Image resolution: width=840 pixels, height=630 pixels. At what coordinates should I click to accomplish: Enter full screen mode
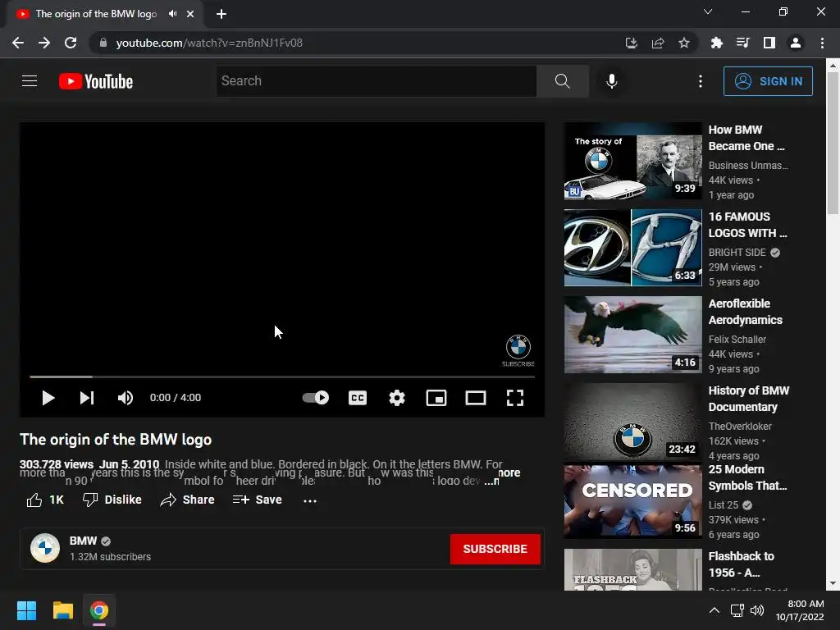[x=515, y=398]
